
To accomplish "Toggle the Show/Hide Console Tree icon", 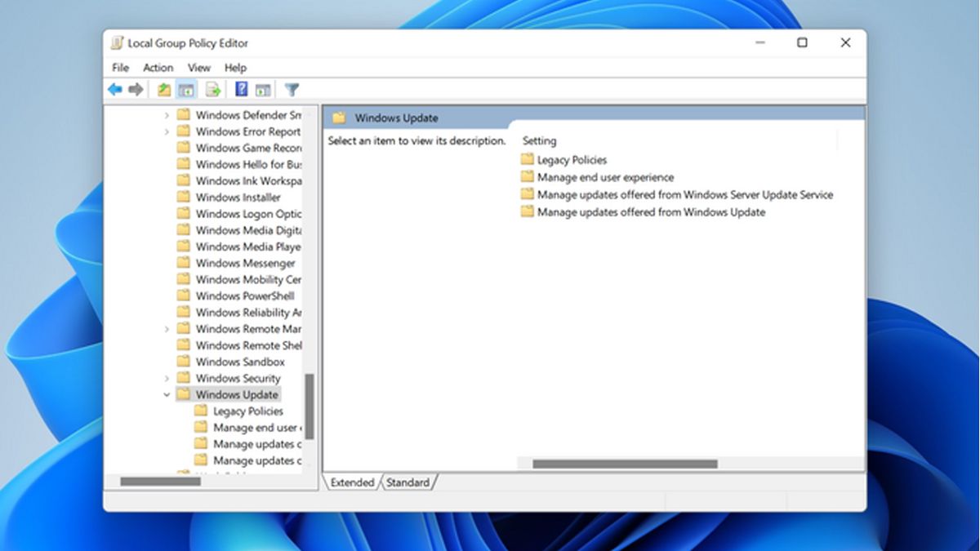I will [x=185, y=89].
